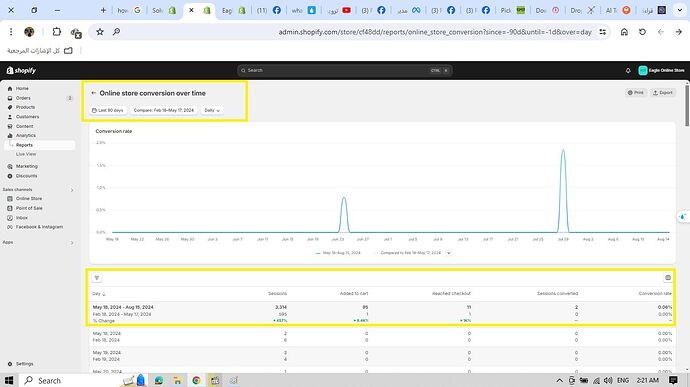Open the Daily grouping dropdown
This screenshot has width=690, height=387.
coord(212,111)
